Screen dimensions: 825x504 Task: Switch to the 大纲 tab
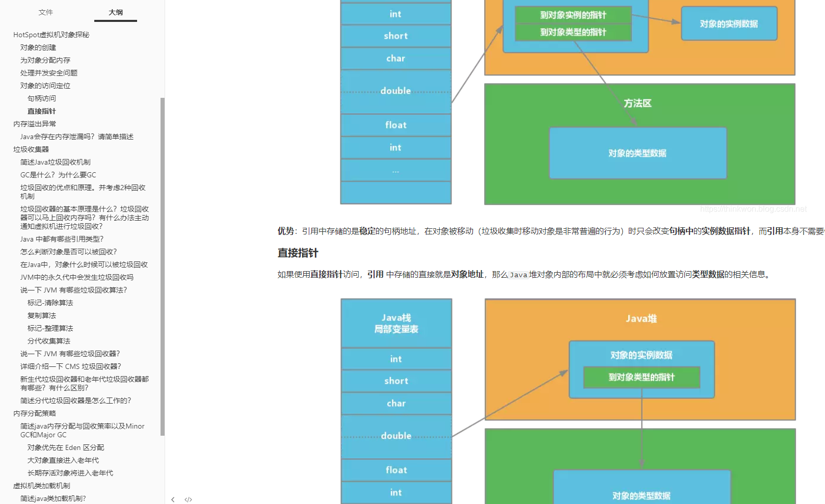[115, 12]
